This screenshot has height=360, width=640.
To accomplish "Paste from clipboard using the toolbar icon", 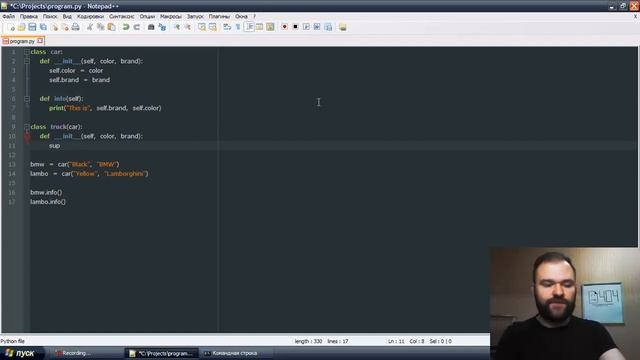I will pyautogui.click(x=111, y=27).
